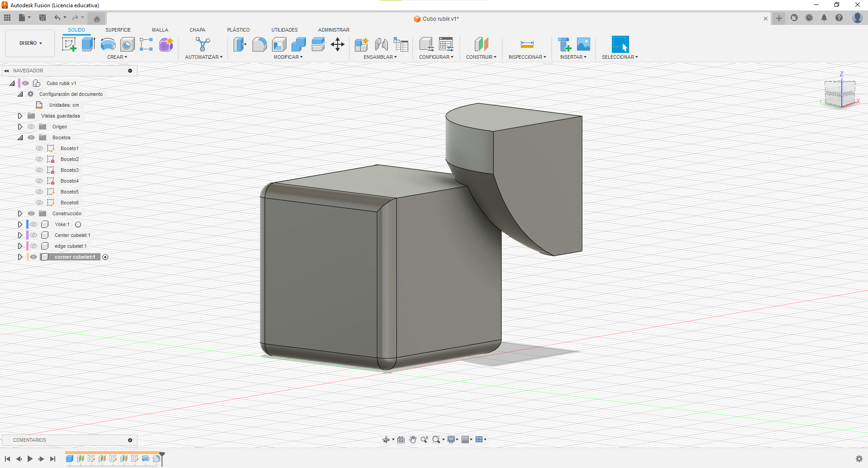Switch to the UTILIDADES tab
Screen dimensions: 868x468
tap(285, 30)
